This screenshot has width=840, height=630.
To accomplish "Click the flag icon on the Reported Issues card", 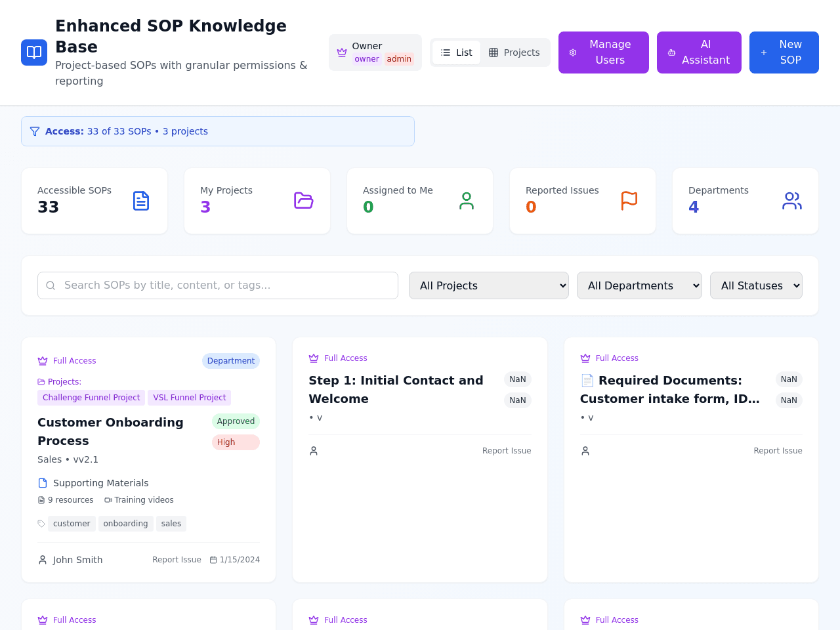I will click(x=629, y=201).
